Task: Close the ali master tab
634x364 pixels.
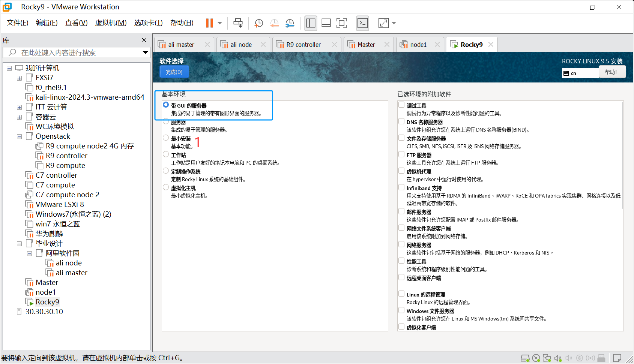Action: pos(207,45)
